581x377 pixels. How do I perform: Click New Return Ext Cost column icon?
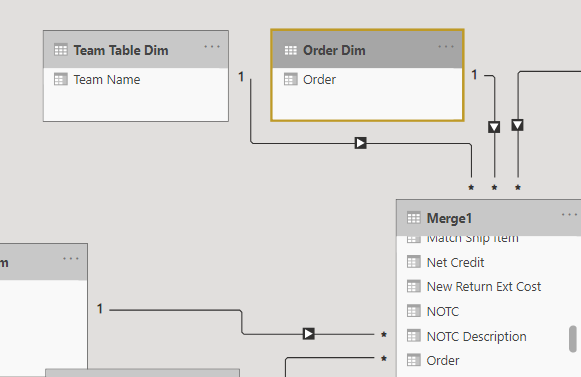pos(414,287)
